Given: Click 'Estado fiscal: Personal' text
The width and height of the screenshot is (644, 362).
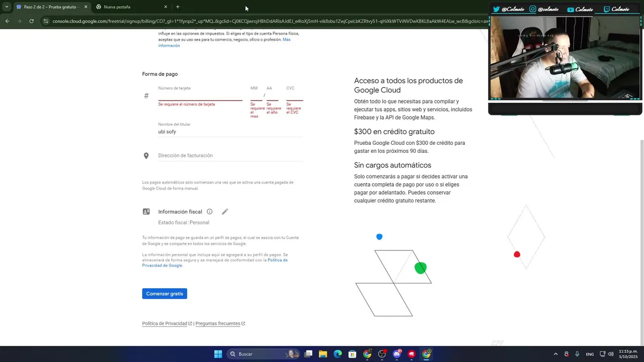Looking at the screenshot, I should click(x=184, y=223).
